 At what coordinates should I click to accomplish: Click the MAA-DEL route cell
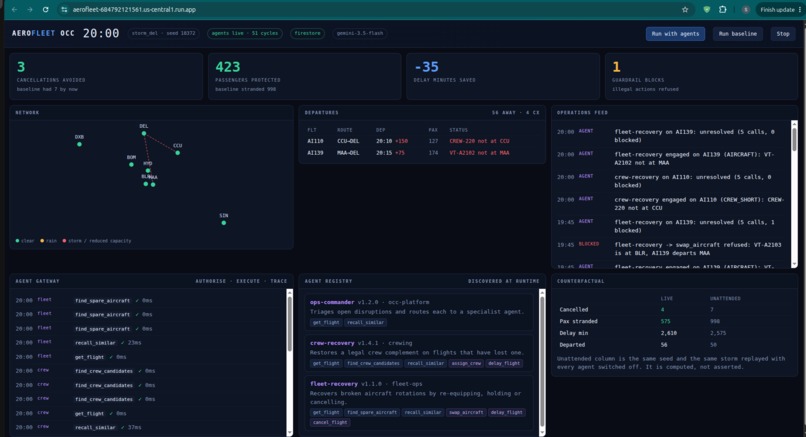coord(348,153)
